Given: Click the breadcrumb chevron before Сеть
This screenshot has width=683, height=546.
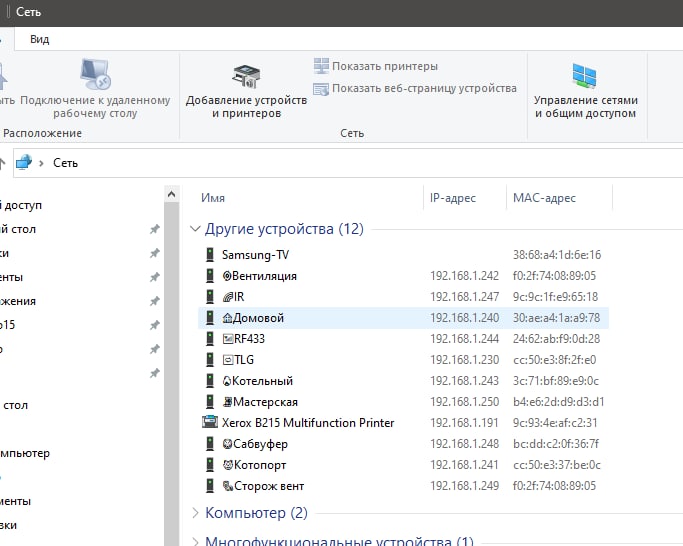Looking at the screenshot, I should (41, 163).
